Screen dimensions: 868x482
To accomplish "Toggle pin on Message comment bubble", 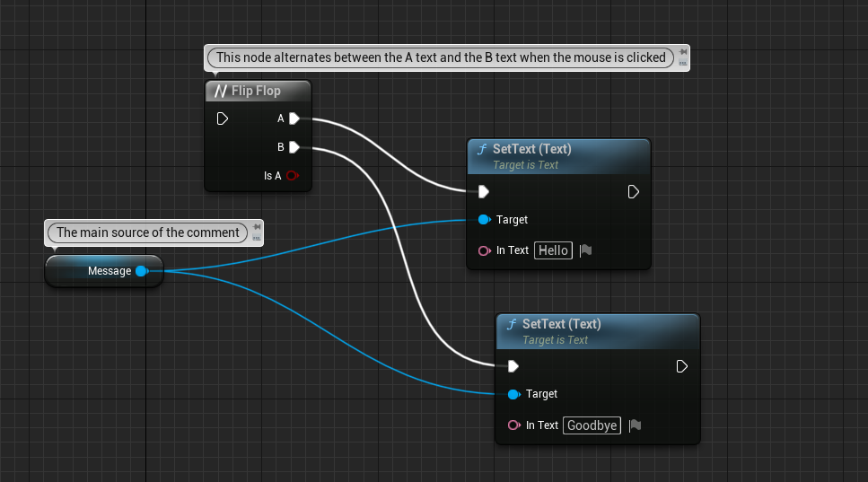I will tap(257, 227).
